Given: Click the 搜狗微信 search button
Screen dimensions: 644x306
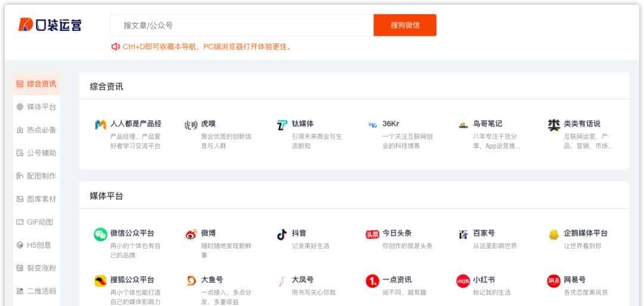Looking at the screenshot, I should pyautogui.click(x=405, y=25).
